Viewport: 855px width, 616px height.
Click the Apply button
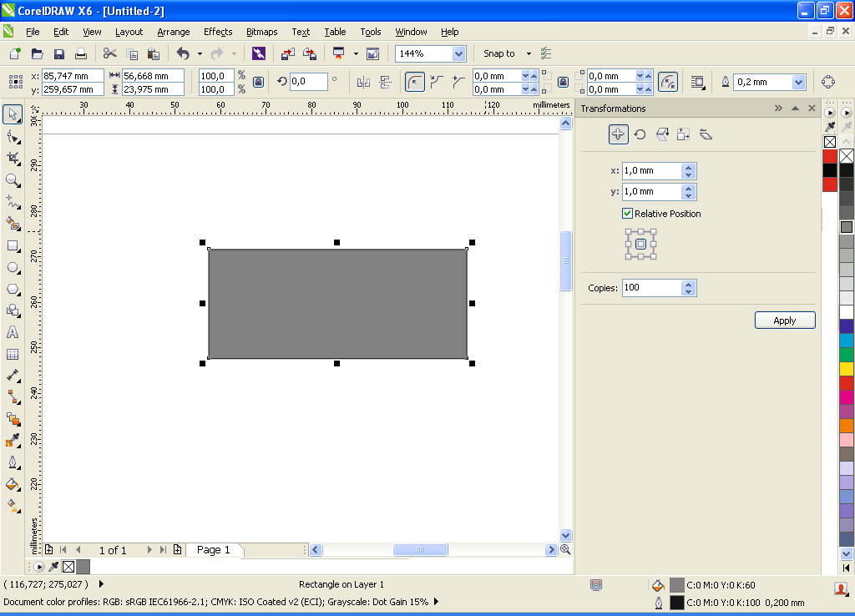[785, 321]
